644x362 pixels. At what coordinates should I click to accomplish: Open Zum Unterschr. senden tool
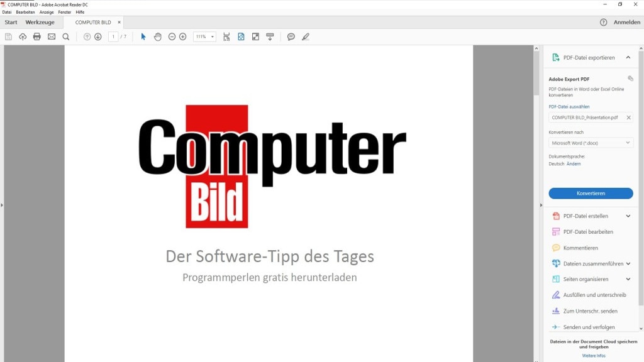tap(590, 311)
